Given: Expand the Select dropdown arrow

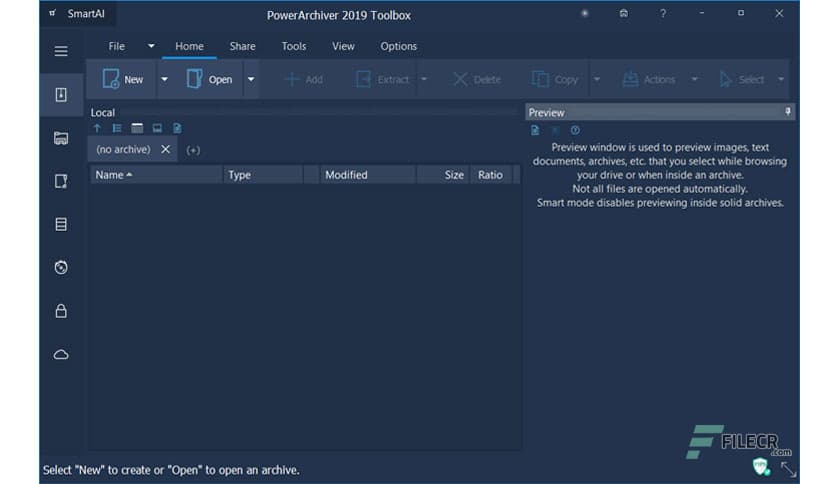Looking at the screenshot, I should 781,79.
